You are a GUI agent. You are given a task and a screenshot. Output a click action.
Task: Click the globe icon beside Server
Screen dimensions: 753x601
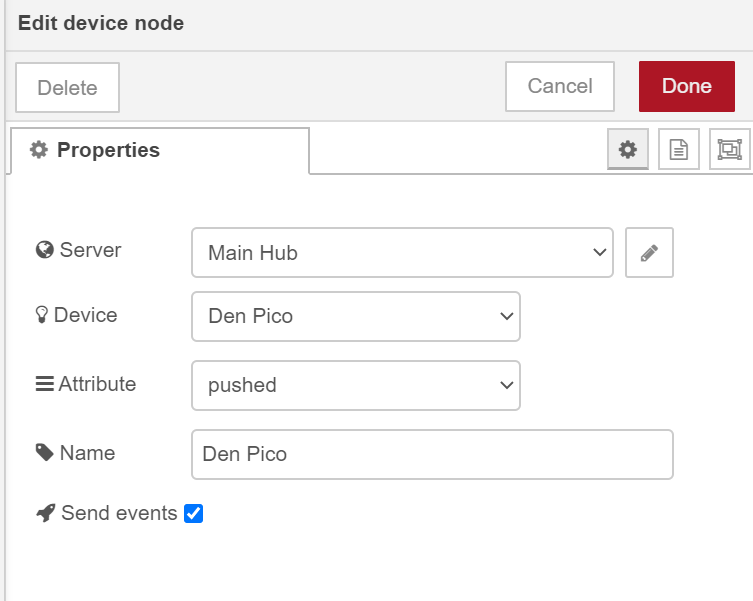45,250
